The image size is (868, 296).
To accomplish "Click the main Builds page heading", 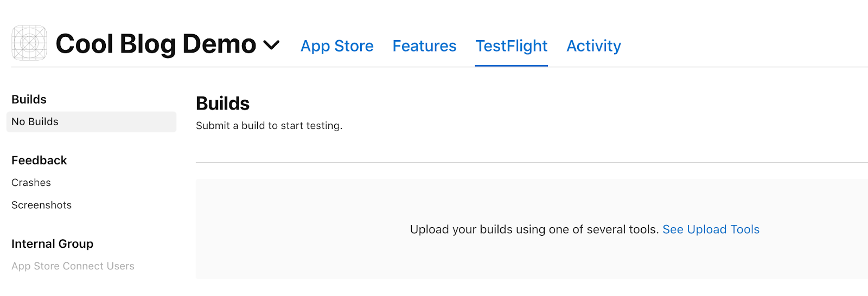I will [x=222, y=104].
